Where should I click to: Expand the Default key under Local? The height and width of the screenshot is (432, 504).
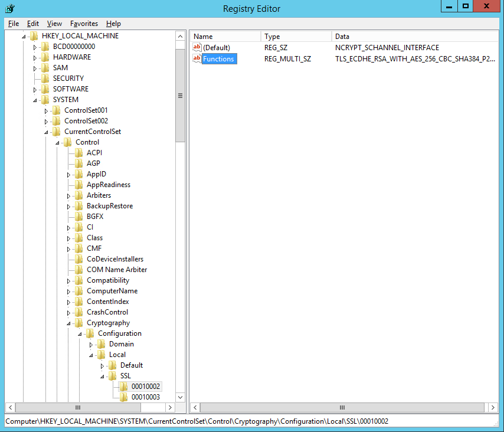pyautogui.click(x=102, y=366)
